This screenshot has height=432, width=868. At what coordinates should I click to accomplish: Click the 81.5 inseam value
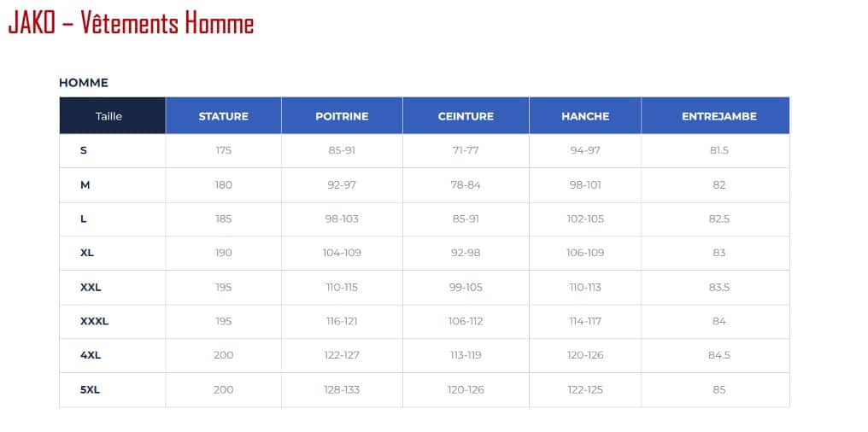click(719, 150)
